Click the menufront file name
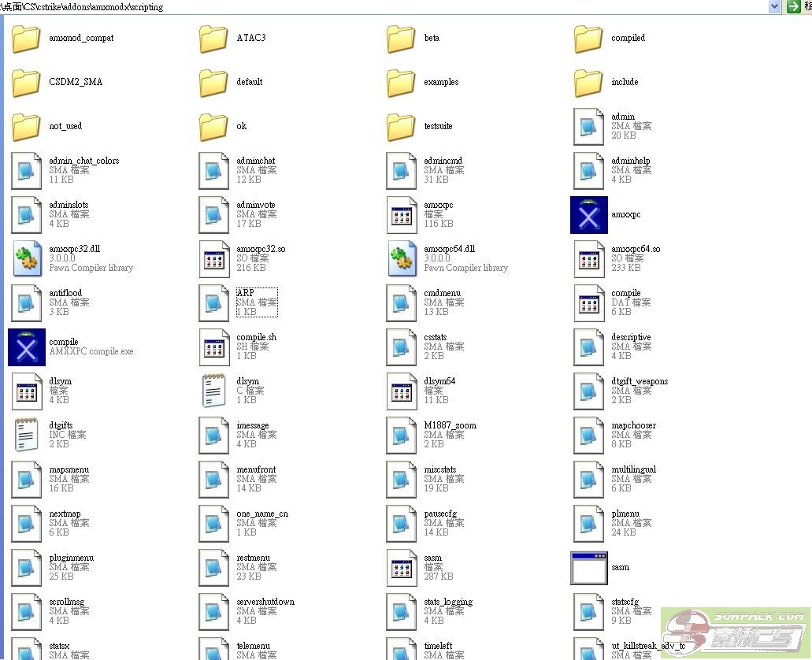This screenshot has width=812, height=660. coord(256,470)
